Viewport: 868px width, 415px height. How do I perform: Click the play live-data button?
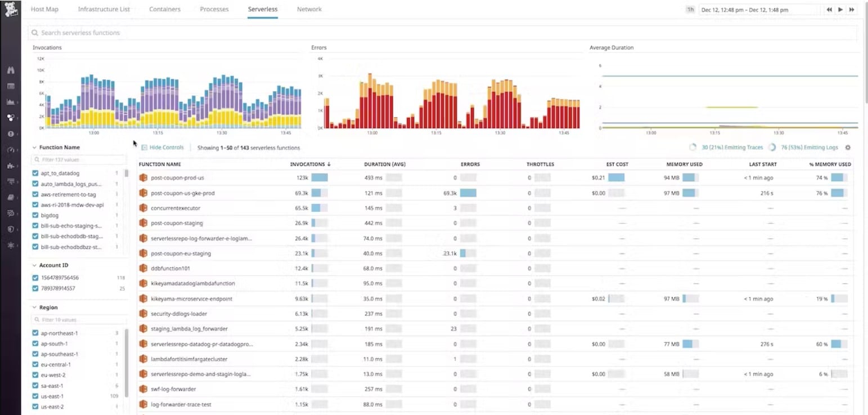click(x=840, y=10)
